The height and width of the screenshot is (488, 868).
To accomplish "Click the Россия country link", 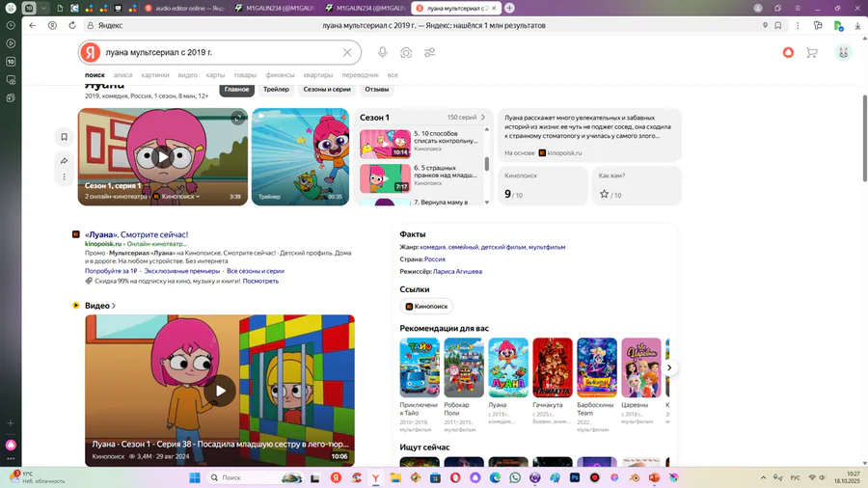I will [x=435, y=259].
